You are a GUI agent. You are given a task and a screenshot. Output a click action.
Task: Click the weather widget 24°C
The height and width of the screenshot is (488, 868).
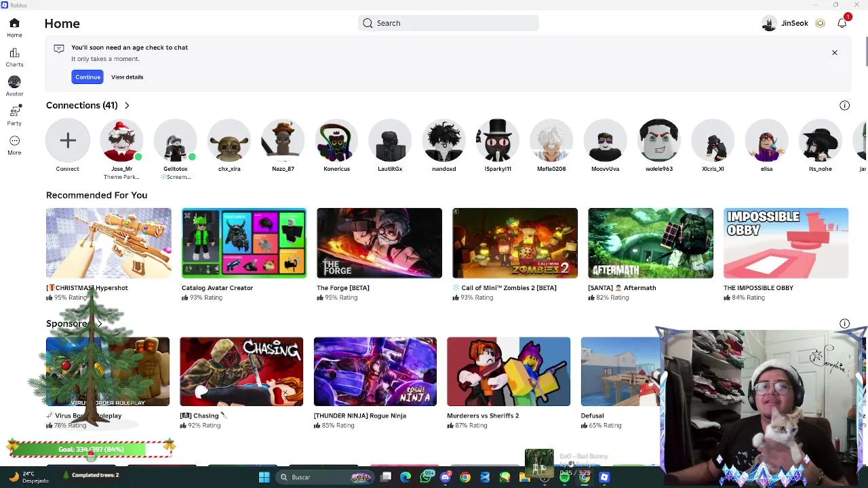pyautogui.click(x=27, y=477)
